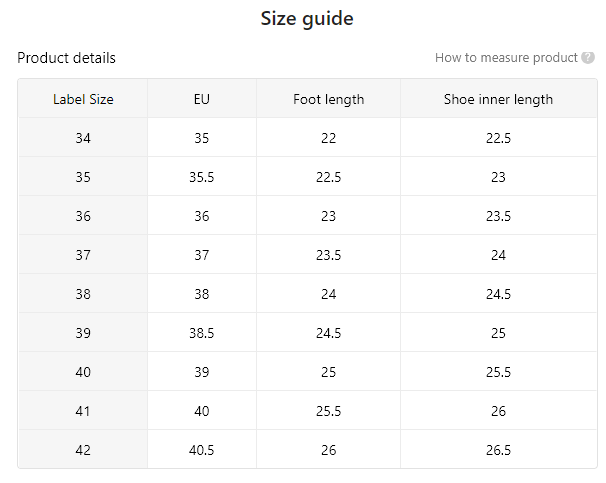
Task: Click the Size guide heading
Action: 307,19
